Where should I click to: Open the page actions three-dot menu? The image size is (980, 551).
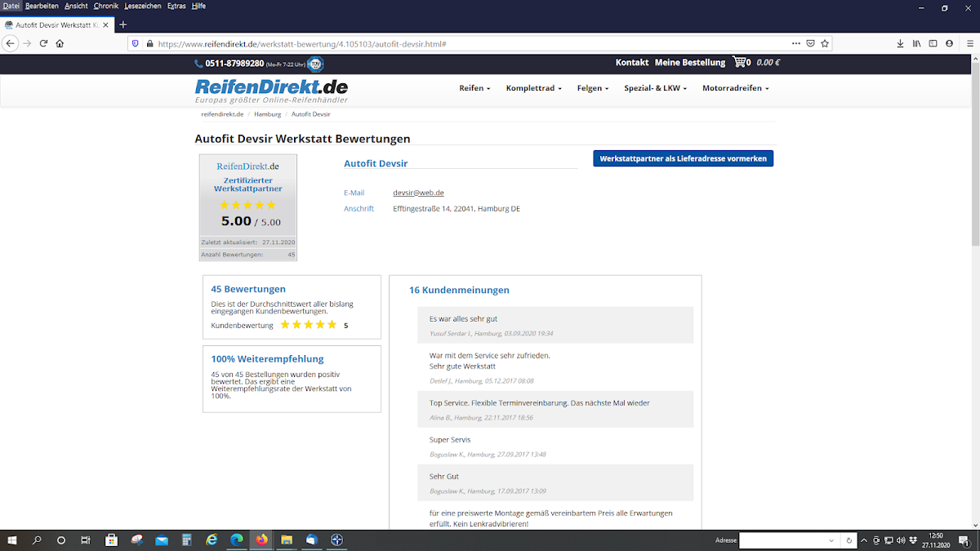tap(795, 43)
